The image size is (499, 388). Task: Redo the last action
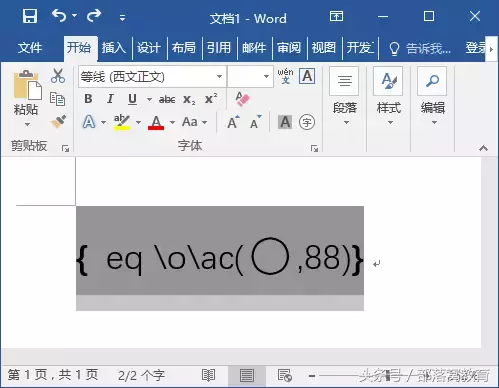coord(94,15)
